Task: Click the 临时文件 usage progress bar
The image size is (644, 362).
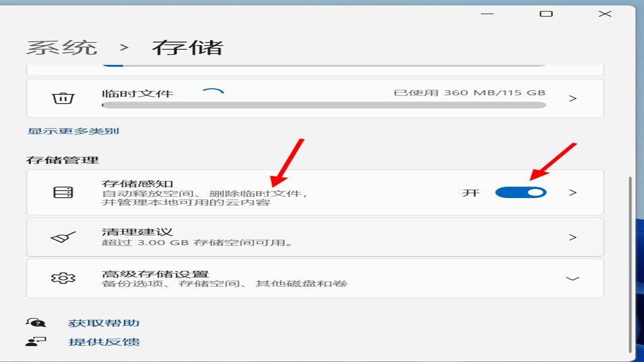Action: click(324, 105)
